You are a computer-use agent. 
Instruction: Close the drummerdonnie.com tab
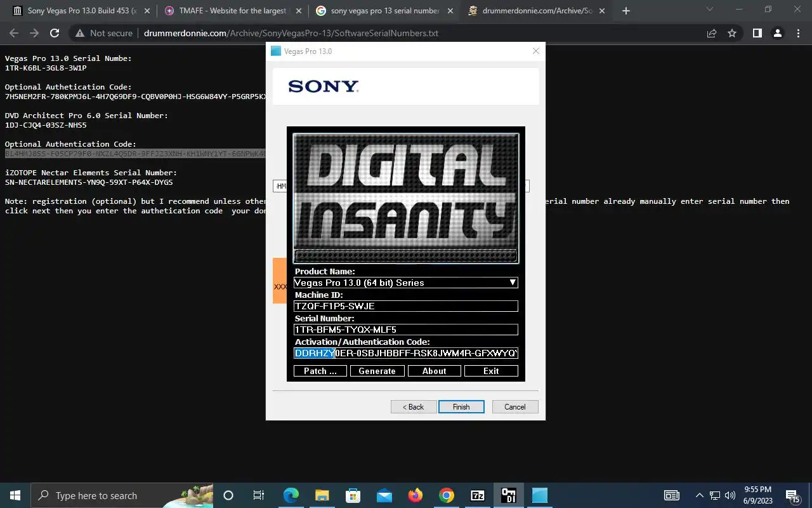click(x=601, y=11)
